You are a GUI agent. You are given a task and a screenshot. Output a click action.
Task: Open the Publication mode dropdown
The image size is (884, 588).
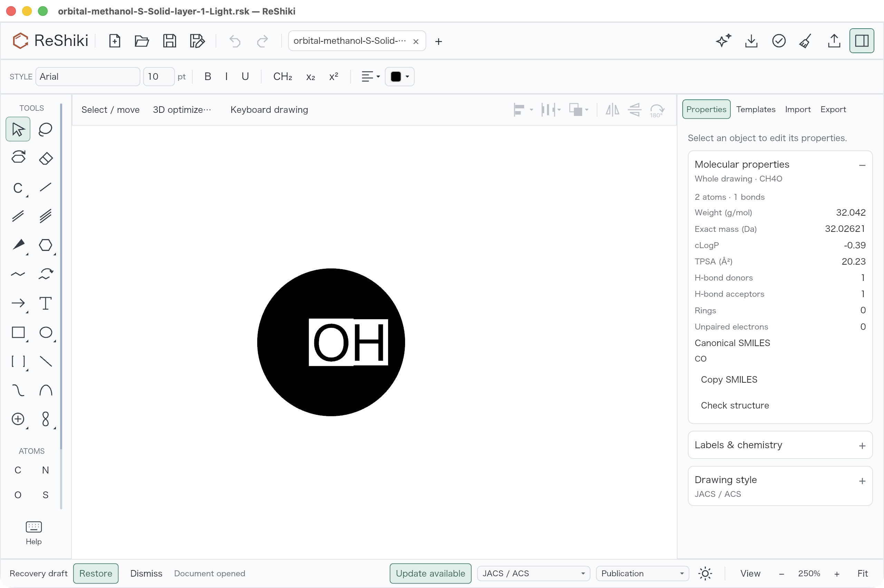point(642,574)
